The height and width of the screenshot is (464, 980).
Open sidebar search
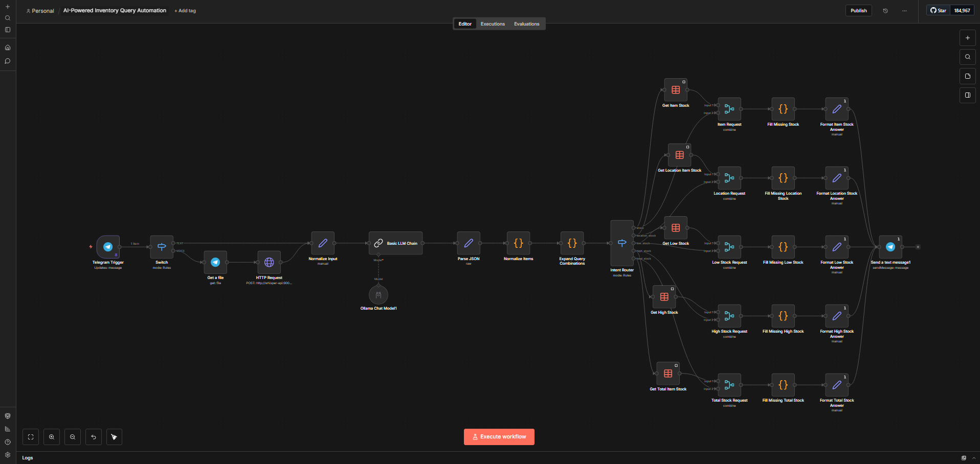pyautogui.click(x=8, y=18)
